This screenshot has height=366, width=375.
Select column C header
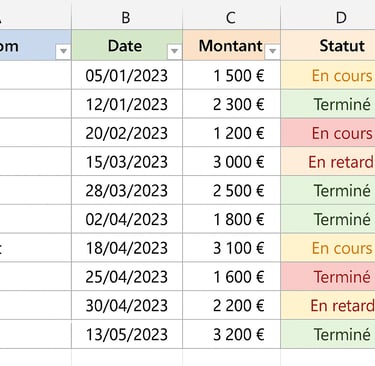pos(231,17)
